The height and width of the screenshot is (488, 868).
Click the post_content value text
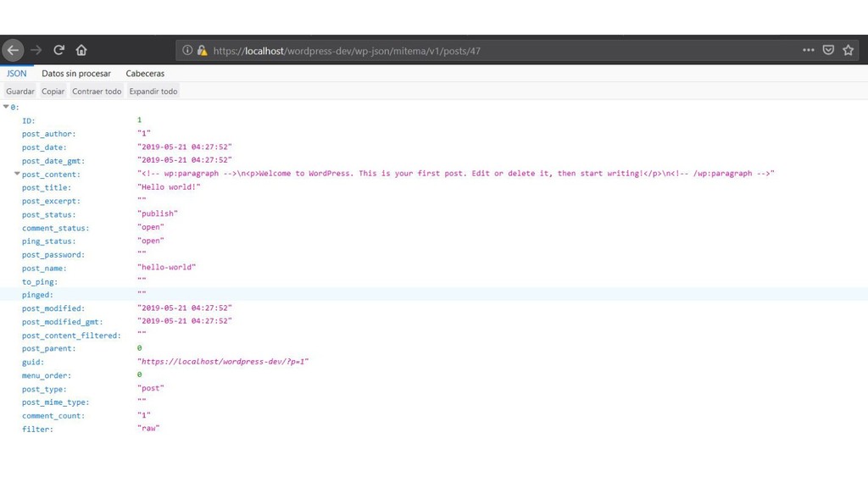pyautogui.click(x=455, y=173)
